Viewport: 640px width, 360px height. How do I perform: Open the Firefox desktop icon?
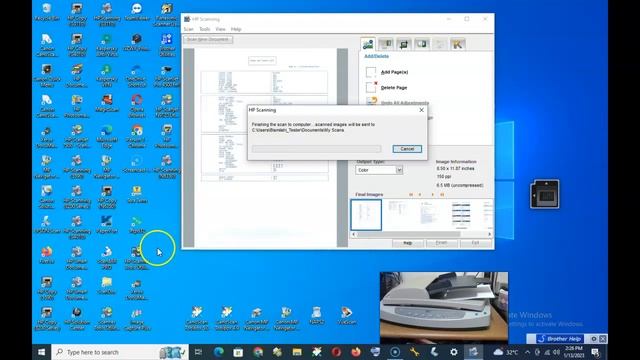47,255
